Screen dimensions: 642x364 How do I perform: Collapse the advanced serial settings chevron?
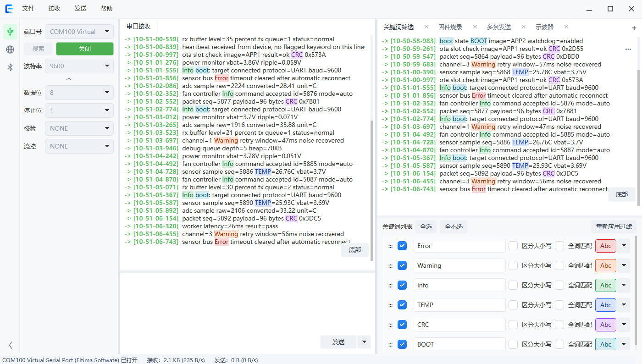[69, 79]
